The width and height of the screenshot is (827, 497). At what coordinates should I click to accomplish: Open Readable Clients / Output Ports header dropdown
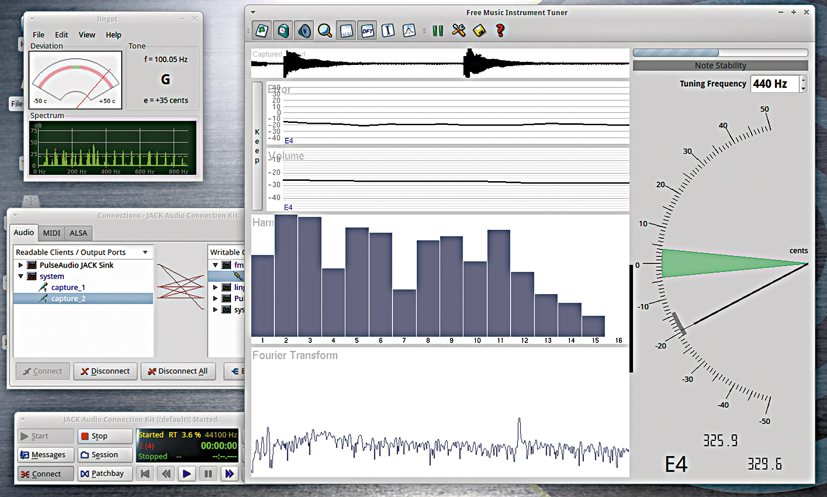point(83,252)
